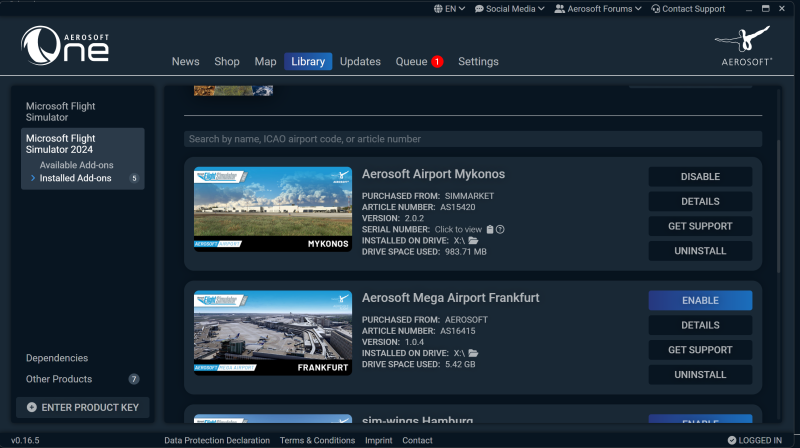800x448 pixels.
Task: Click Frankfurt airport thumbnail
Action: [273, 333]
